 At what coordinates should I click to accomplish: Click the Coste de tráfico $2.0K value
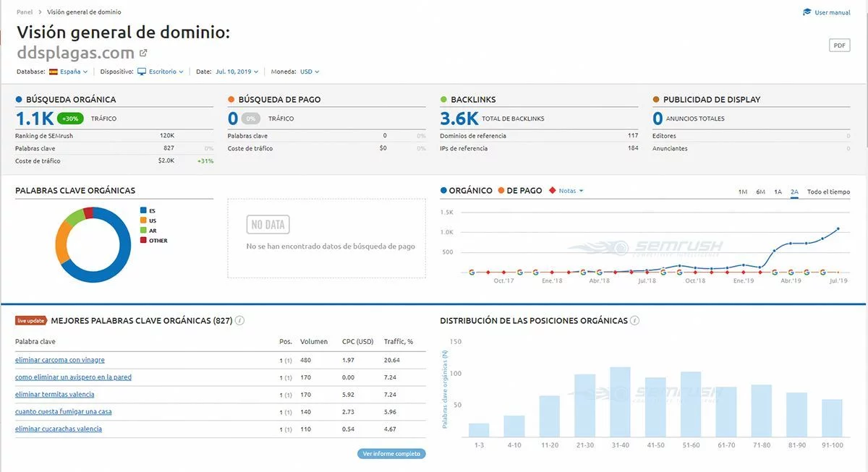point(166,160)
